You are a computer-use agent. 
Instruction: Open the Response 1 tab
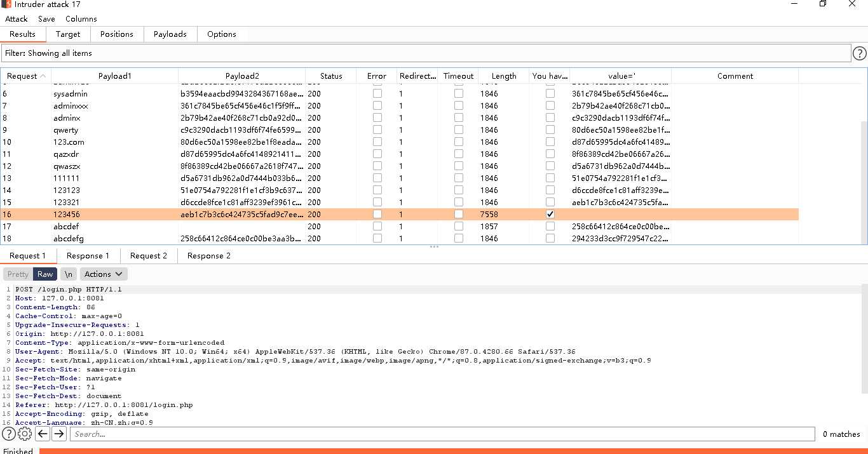point(88,256)
